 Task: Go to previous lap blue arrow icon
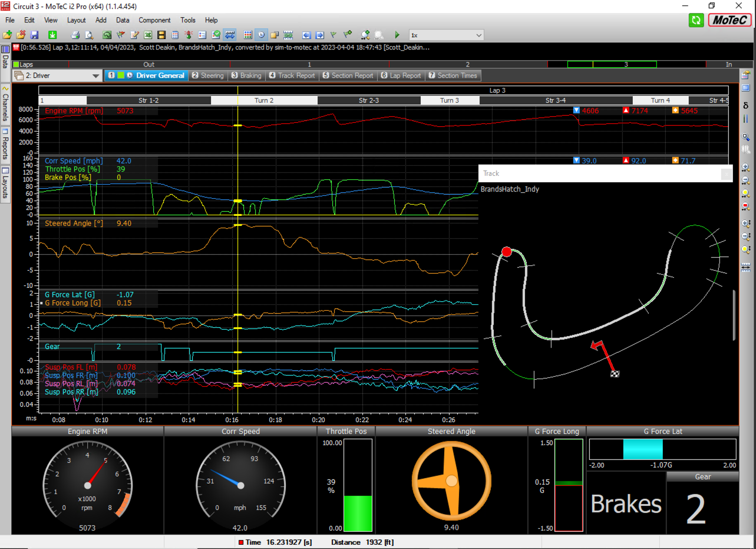(x=306, y=35)
